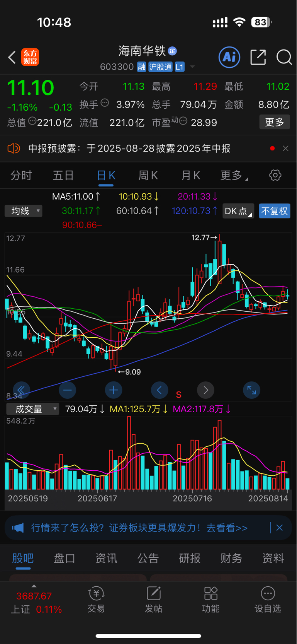The width and height of the screenshot is (297, 644).
Task: Tap the MA5:11.00 value
Action: tap(76, 196)
